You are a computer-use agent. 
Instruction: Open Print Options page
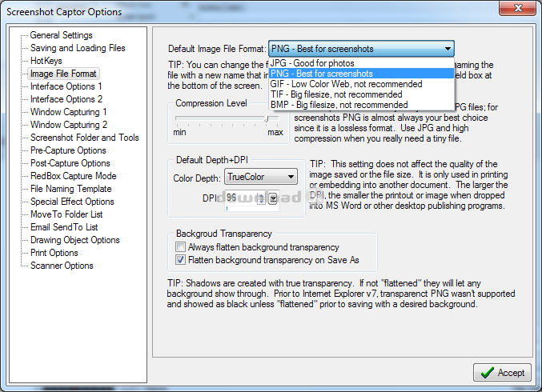pos(54,253)
